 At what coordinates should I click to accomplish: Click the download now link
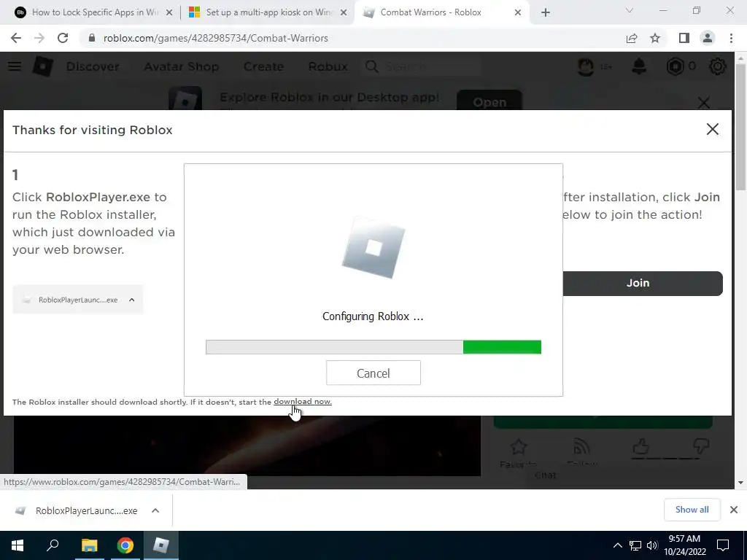(303, 402)
